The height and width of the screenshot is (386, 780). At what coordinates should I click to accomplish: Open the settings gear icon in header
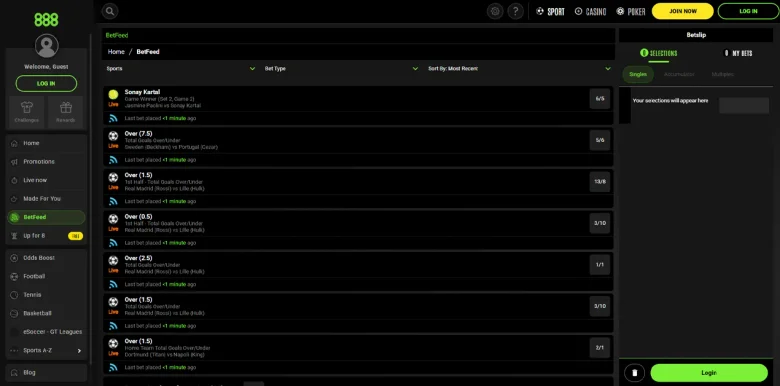[494, 11]
